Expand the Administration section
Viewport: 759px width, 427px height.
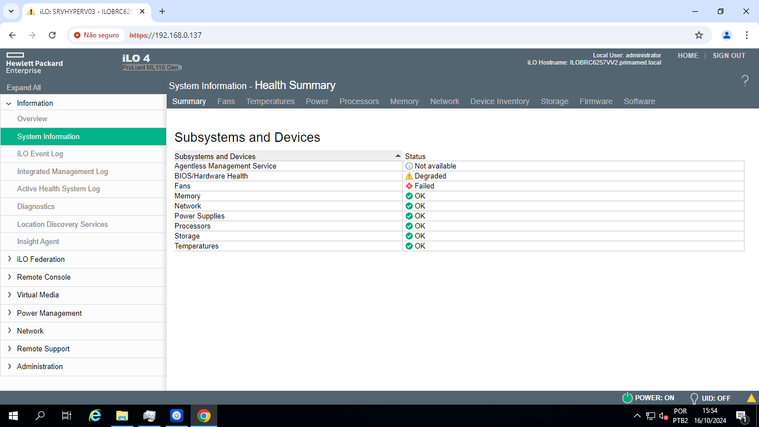(x=39, y=366)
